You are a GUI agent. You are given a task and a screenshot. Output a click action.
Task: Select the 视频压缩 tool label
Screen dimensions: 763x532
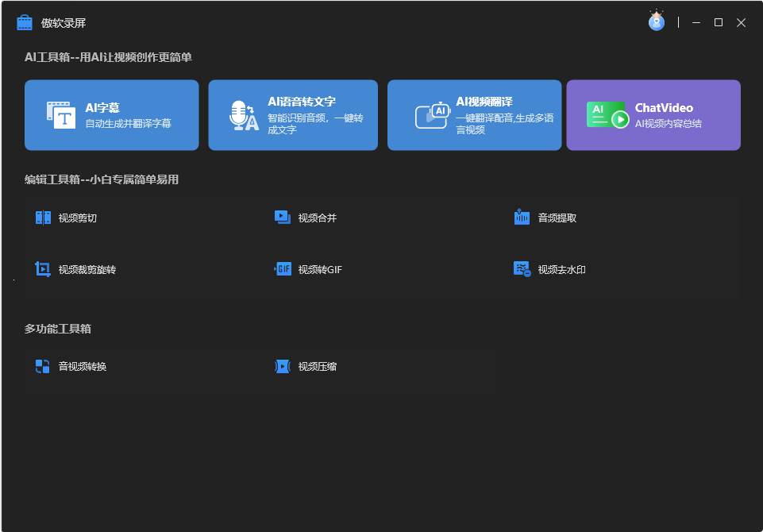coord(318,367)
